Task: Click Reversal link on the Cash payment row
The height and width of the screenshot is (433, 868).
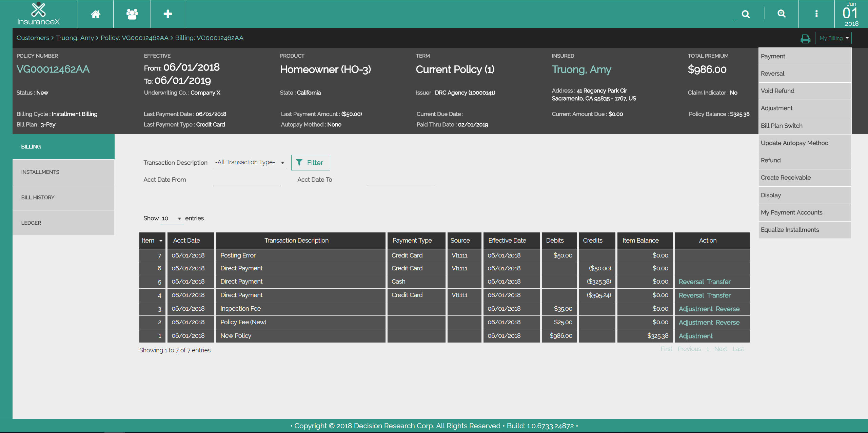Action: pos(692,282)
